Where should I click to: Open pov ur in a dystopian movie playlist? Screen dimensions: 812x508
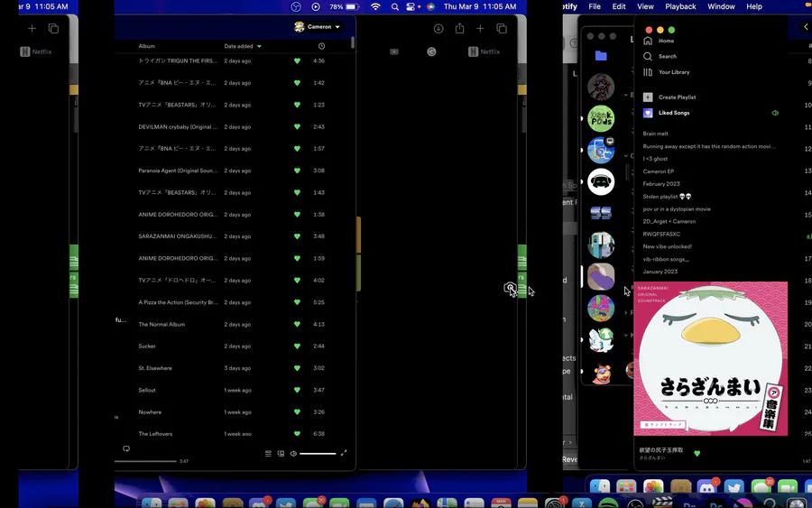coord(677,209)
